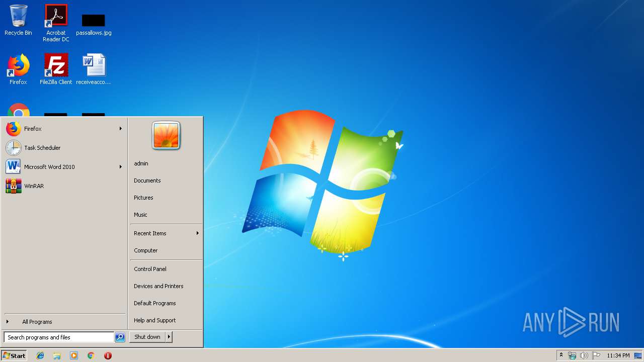Click the user account picture thumbnail

(166, 136)
